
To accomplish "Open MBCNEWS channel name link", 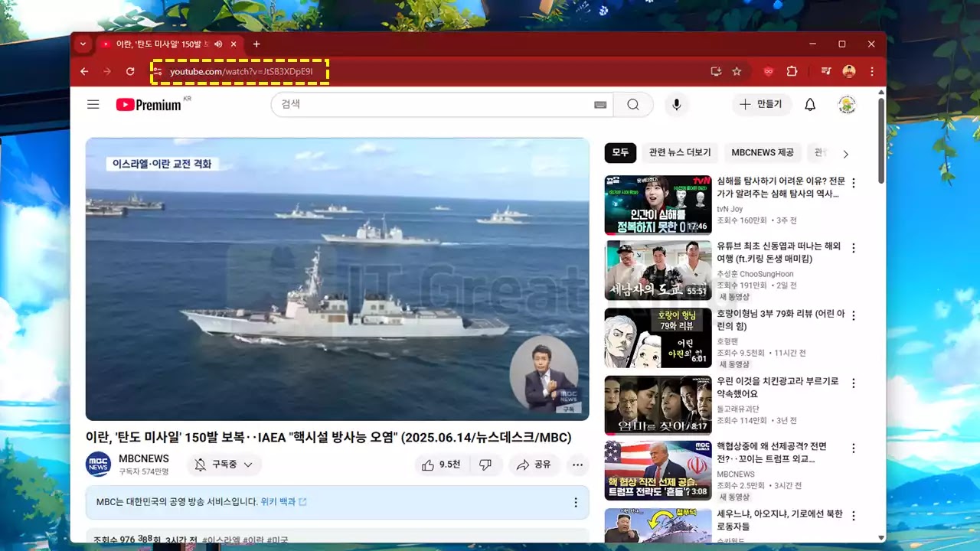I will tap(144, 458).
